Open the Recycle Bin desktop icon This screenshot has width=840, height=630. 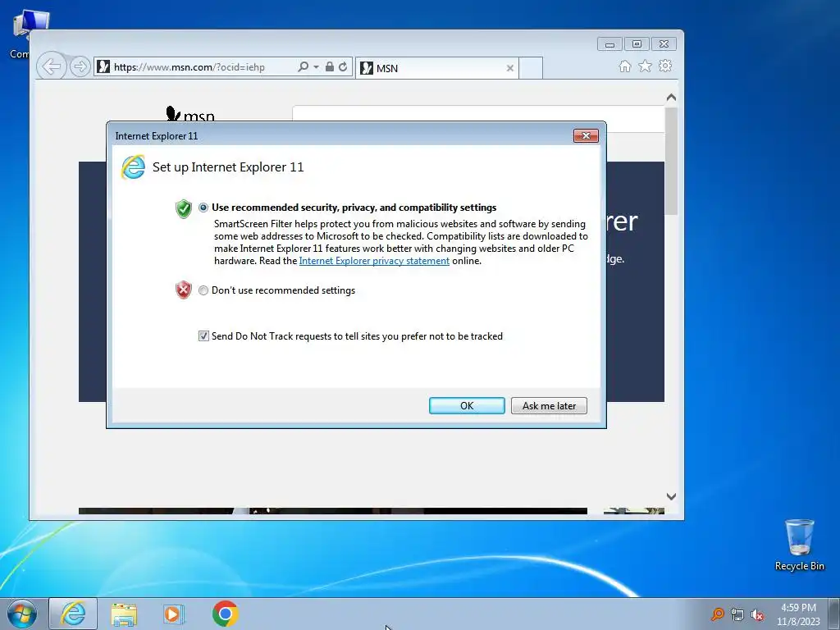799,544
